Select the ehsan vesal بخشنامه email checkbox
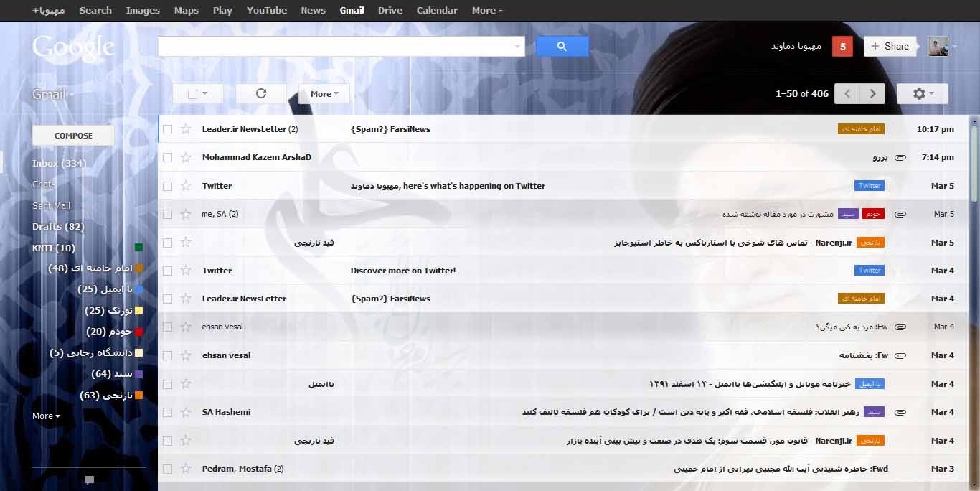The height and width of the screenshot is (491, 980). (x=167, y=355)
